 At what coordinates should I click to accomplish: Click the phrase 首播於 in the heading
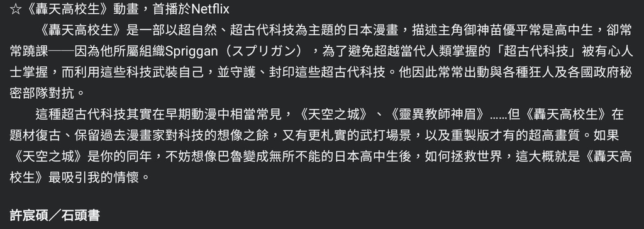171,9
